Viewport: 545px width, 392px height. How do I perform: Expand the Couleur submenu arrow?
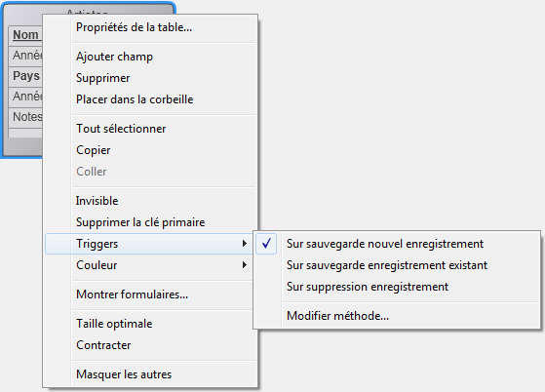coord(245,265)
